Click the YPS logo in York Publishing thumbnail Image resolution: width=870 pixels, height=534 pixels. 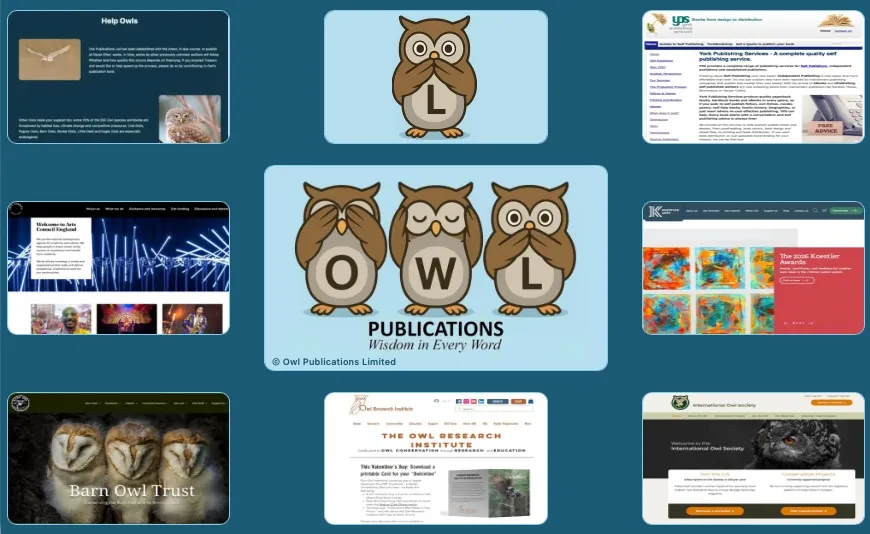pos(682,21)
